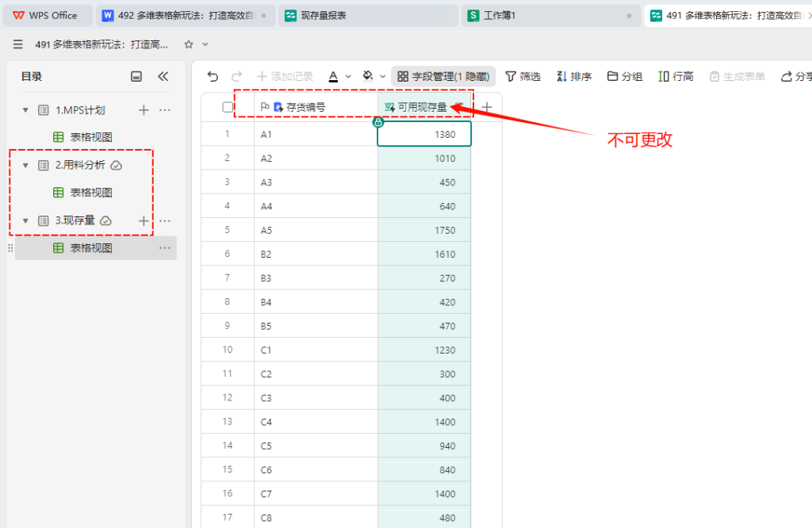The image size is (812, 528).
Task: Select cell B2 in 存货编号
Action: click(316, 254)
